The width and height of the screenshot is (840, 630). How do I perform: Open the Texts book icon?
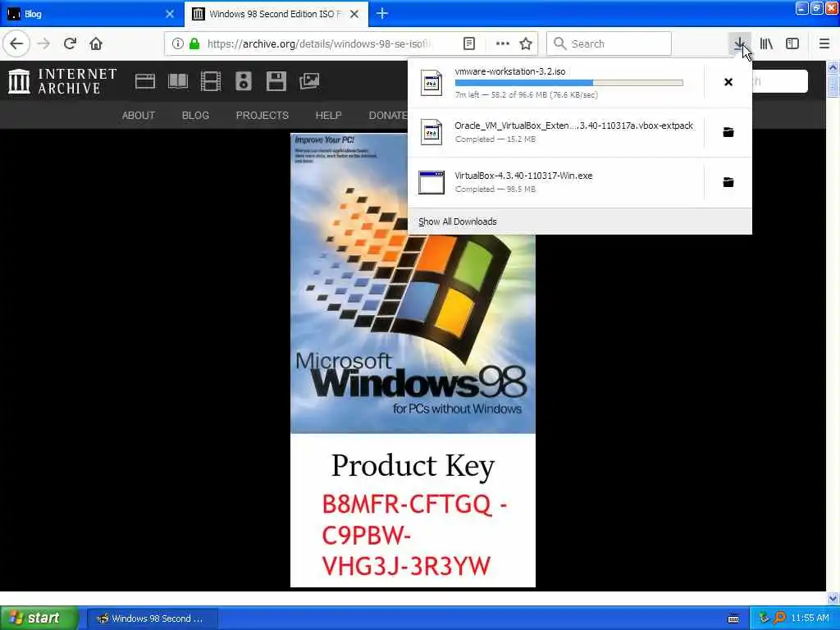tap(178, 81)
